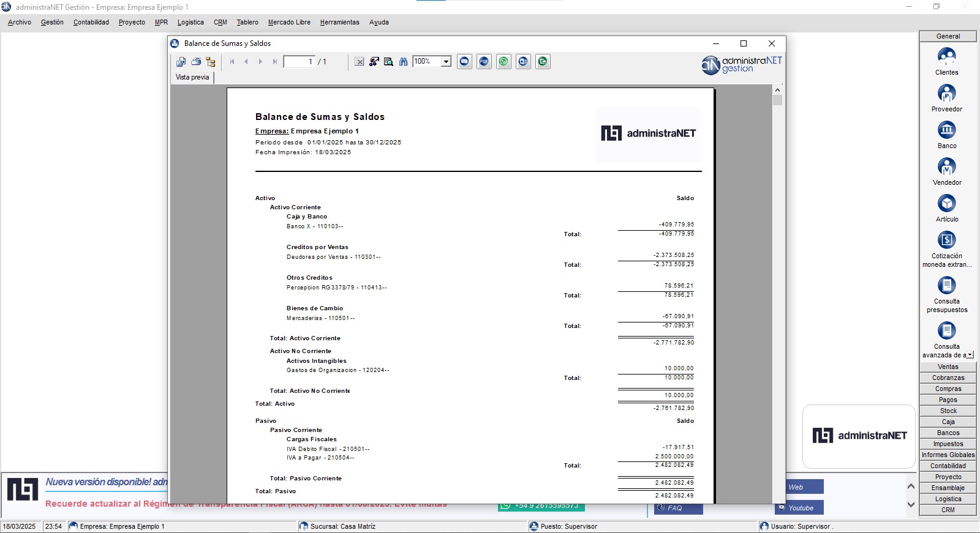Click the Youtube link button
This screenshot has width=980, height=533.
click(799, 508)
